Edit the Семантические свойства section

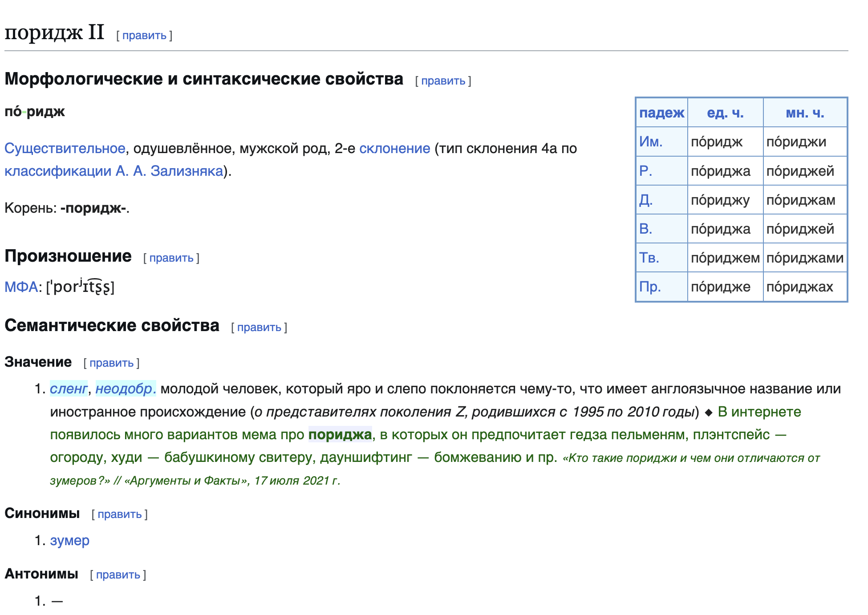(x=259, y=328)
